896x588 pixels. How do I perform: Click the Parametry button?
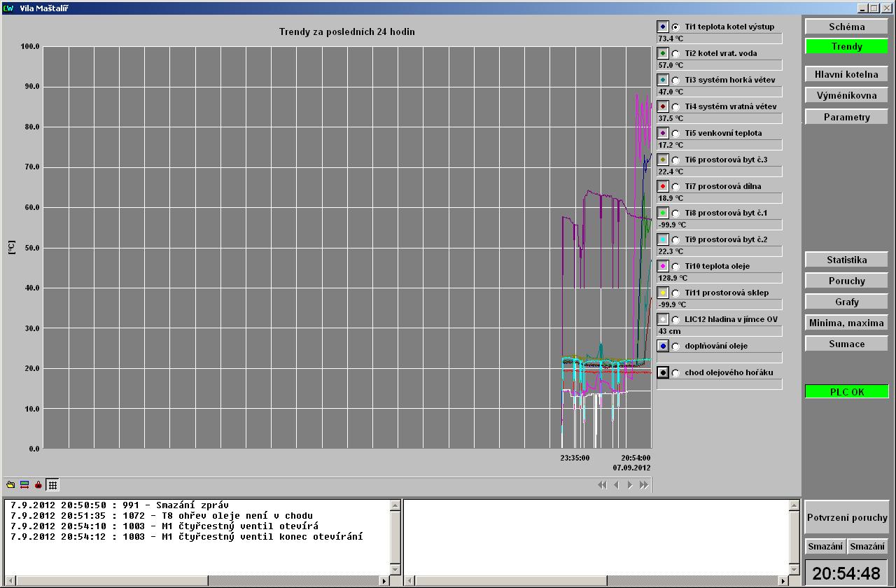pyautogui.click(x=846, y=117)
